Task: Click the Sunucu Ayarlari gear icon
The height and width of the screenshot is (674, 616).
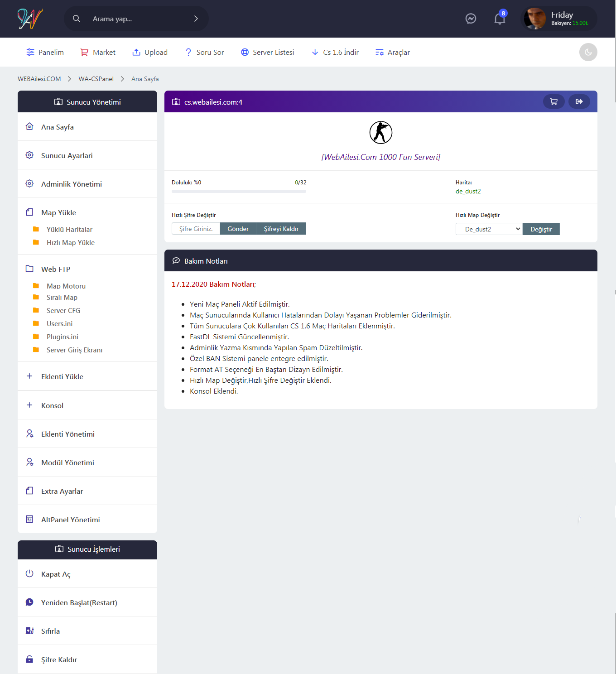Action: tap(29, 155)
